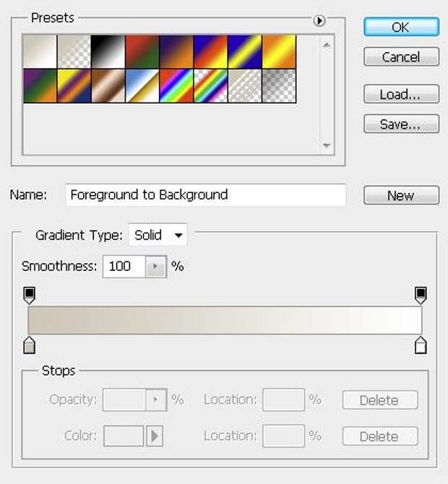Viewport: 448px width, 484px height.
Task: Click the stop Color swatch box
Action: tap(124, 436)
